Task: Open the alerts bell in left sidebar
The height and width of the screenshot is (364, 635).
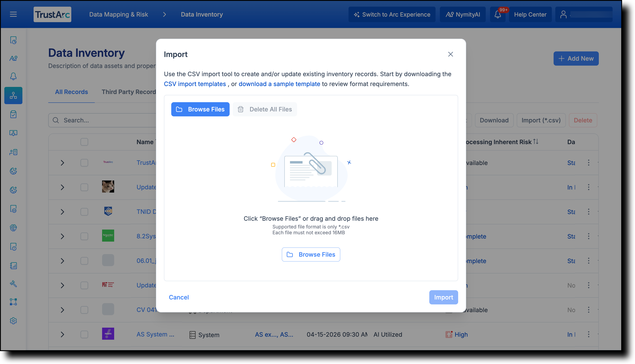Action: tap(13, 76)
